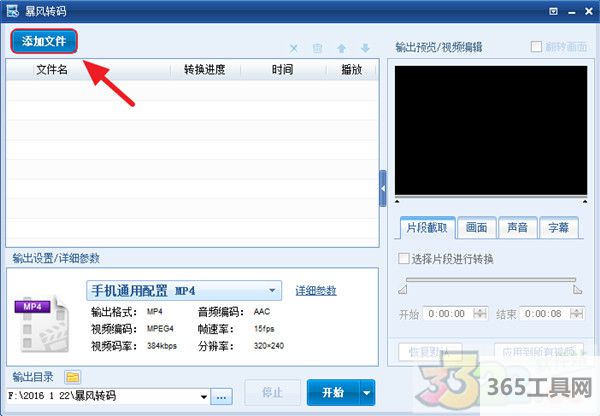Toggle the 翻转画面 (flip picture) checkbox

click(x=538, y=47)
